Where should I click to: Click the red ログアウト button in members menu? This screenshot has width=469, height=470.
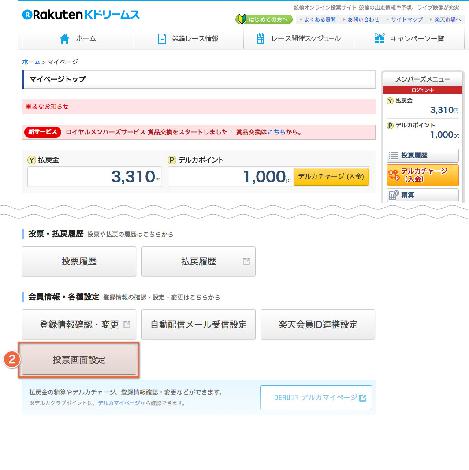click(422, 90)
